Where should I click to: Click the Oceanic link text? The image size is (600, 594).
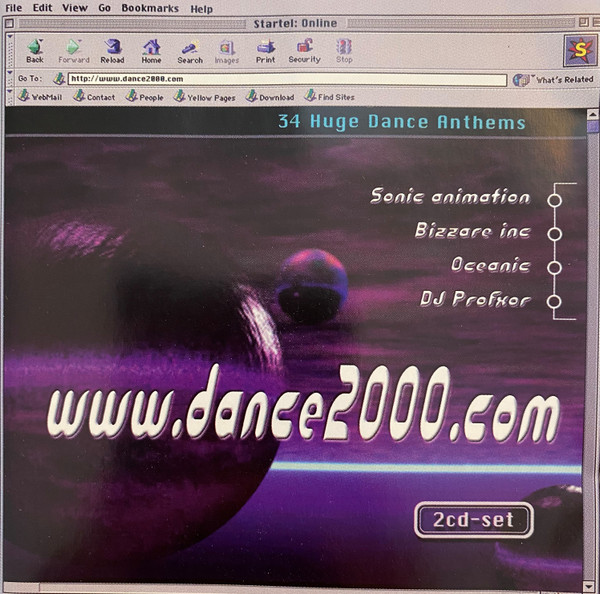click(491, 264)
